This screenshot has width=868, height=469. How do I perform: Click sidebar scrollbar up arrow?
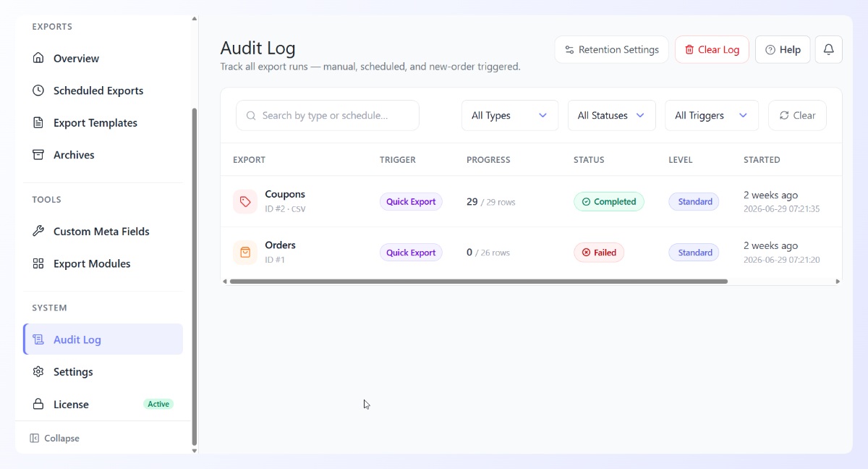coord(194,19)
